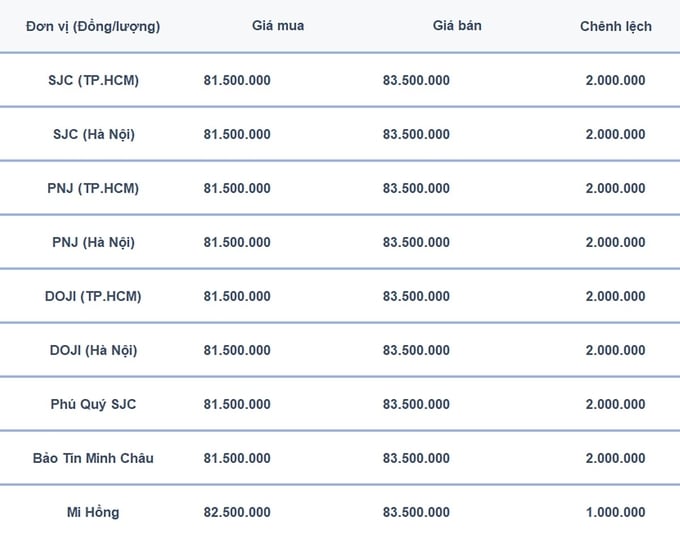The image size is (680, 535).
Task: Select the DOJI (Hà Nội) row label
Action: 94,350
